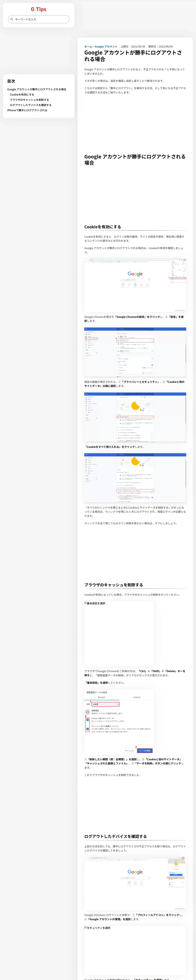The width and height of the screenshot is (196, 980).
Task: Check the 閲覧履歴 checkbox in dialog
Action: (x=88, y=712)
